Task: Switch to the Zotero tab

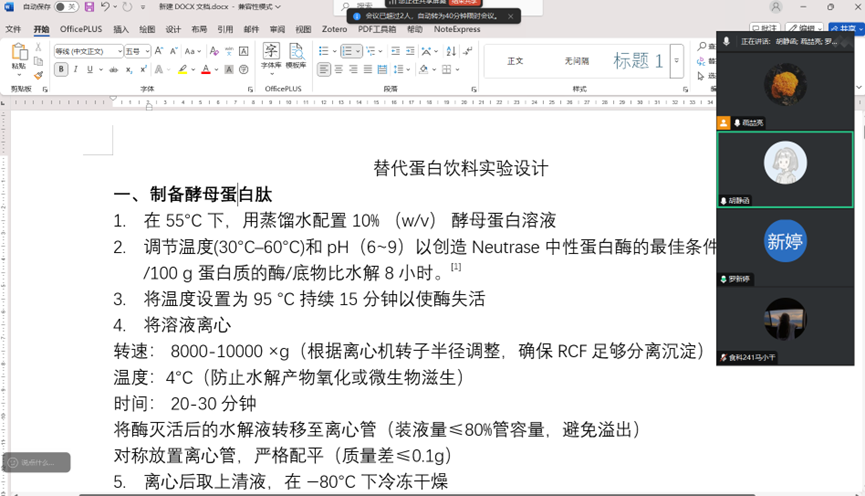Action: (334, 30)
